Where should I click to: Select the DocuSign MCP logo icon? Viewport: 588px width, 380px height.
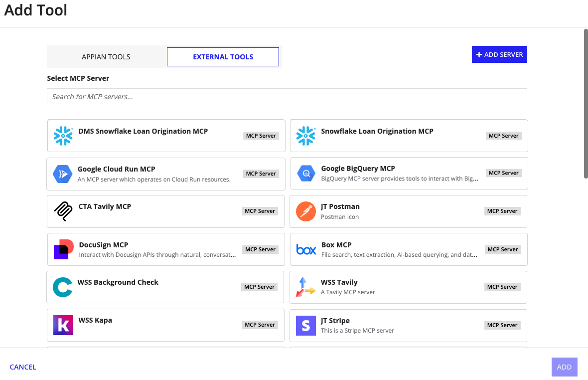click(x=64, y=249)
